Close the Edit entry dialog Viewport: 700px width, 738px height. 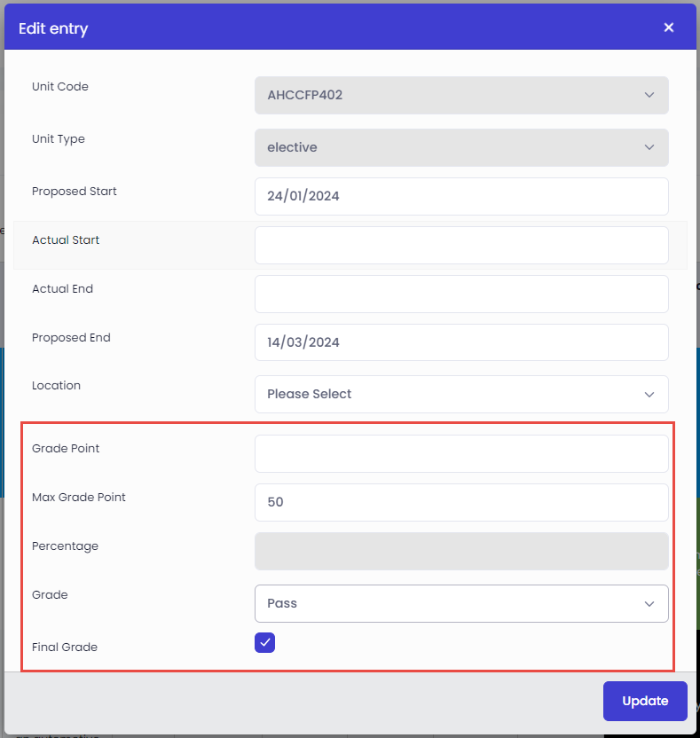pos(668,27)
